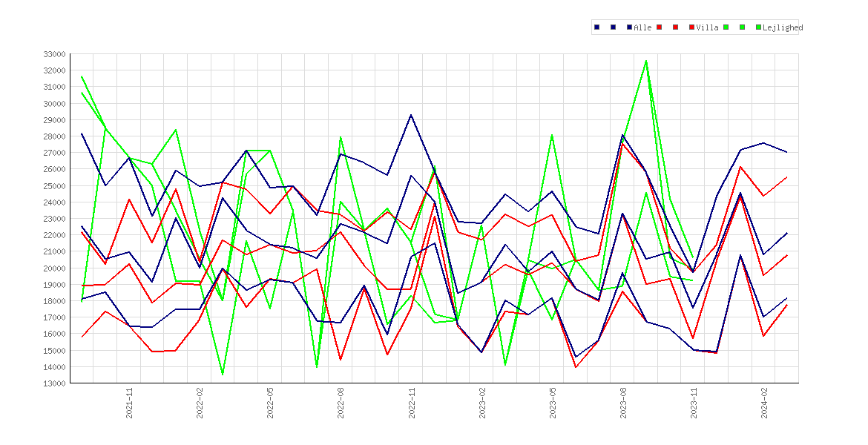Viewport: 868px width, 445px height.
Task: Click the highest green peak near 2023-09
Action: click(646, 61)
